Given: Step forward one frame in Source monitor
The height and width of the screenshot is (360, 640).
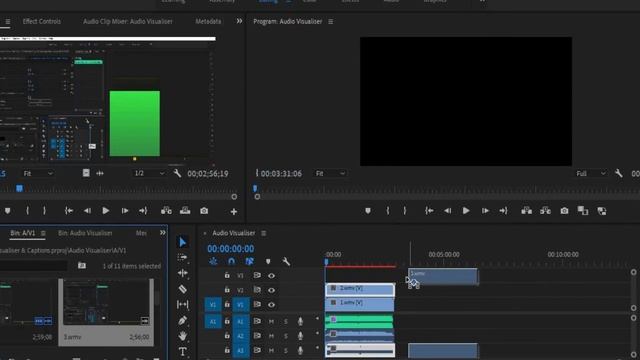Looking at the screenshot, I should 125,211.
